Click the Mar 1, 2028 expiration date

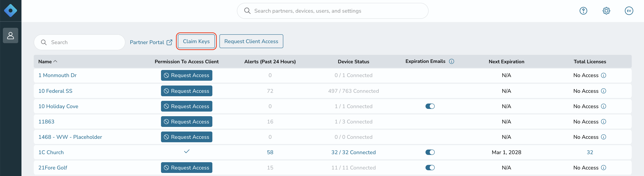(507, 152)
